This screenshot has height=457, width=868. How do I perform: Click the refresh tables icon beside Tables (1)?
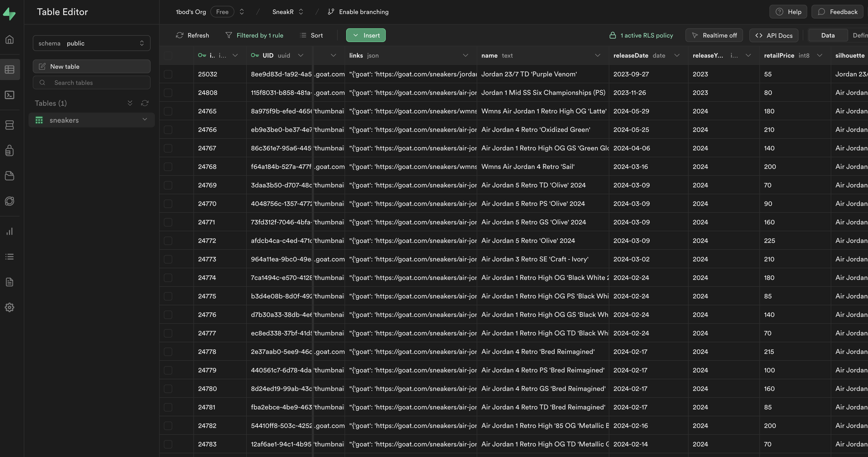[x=145, y=103]
